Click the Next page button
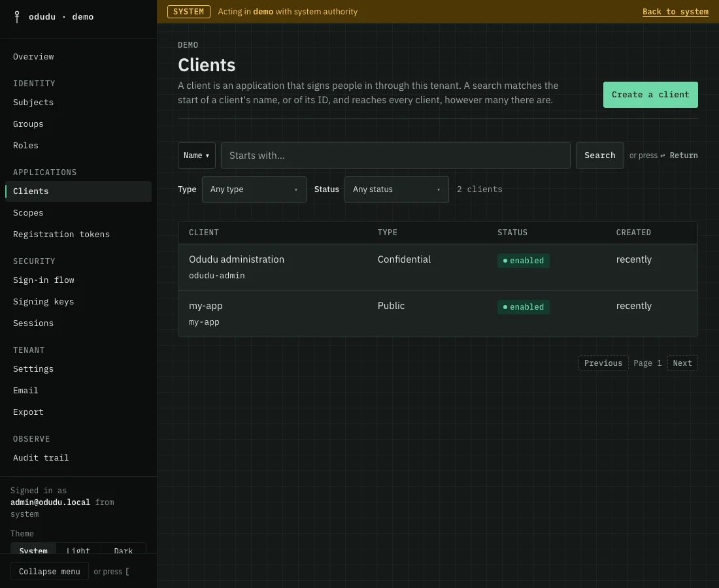 click(x=682, y=363)
